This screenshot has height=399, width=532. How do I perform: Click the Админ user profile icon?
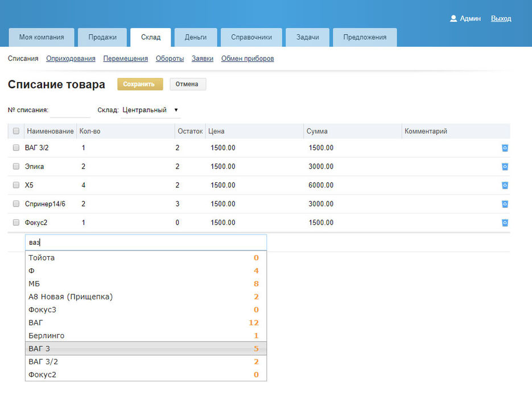pos(453,18)
